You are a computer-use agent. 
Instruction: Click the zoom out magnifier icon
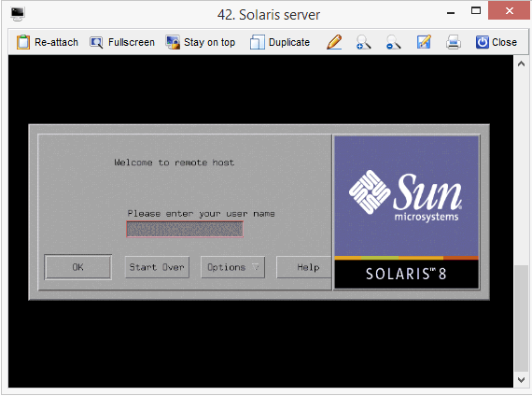point(393,42)
